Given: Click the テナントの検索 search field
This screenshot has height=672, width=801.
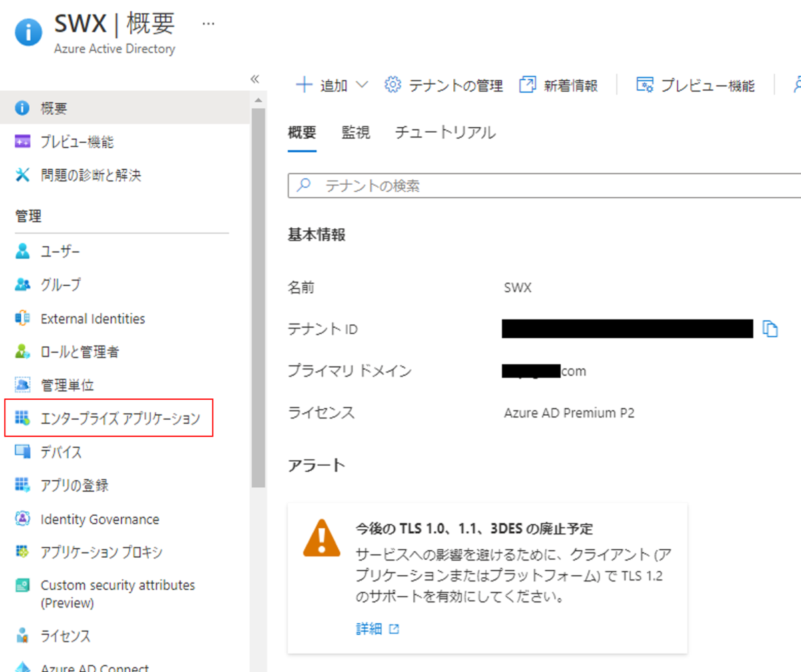Looking at the screenshot, I should (x=544, y=186).
